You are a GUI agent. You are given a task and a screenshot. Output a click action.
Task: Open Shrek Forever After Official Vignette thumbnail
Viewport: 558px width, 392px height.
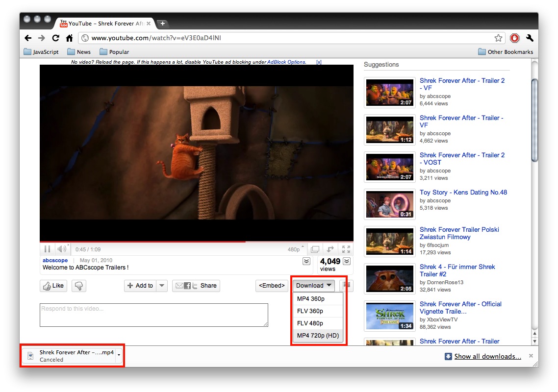click(390, 316)
